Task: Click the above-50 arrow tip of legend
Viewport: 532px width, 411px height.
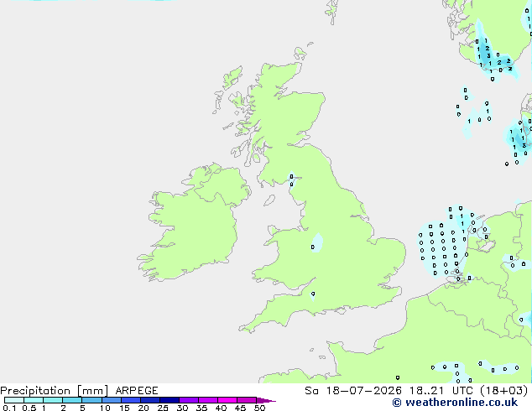Action: pos(266,400)
